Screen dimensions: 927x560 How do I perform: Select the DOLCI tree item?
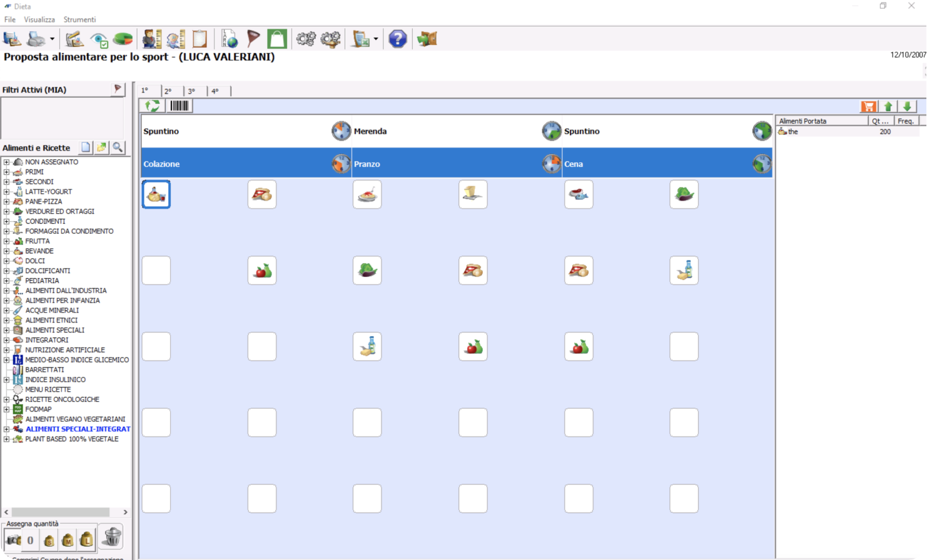pyautogui.click(x=35, y=261)
